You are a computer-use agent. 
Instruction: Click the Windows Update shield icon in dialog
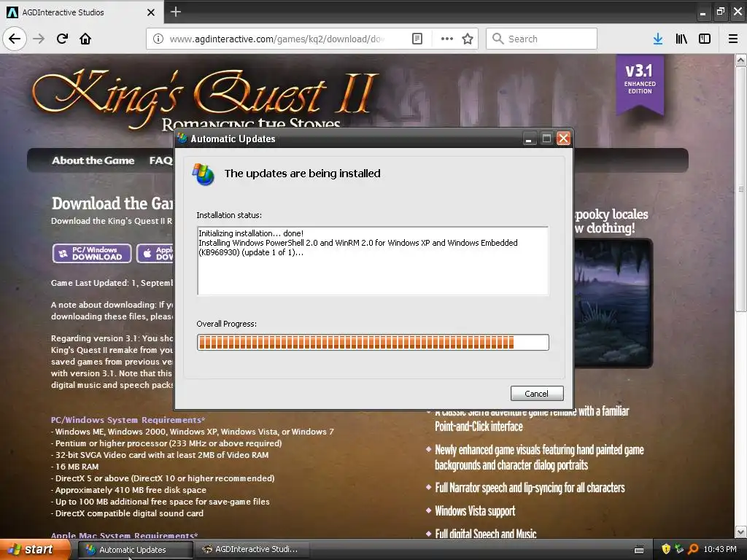[204, 174]
